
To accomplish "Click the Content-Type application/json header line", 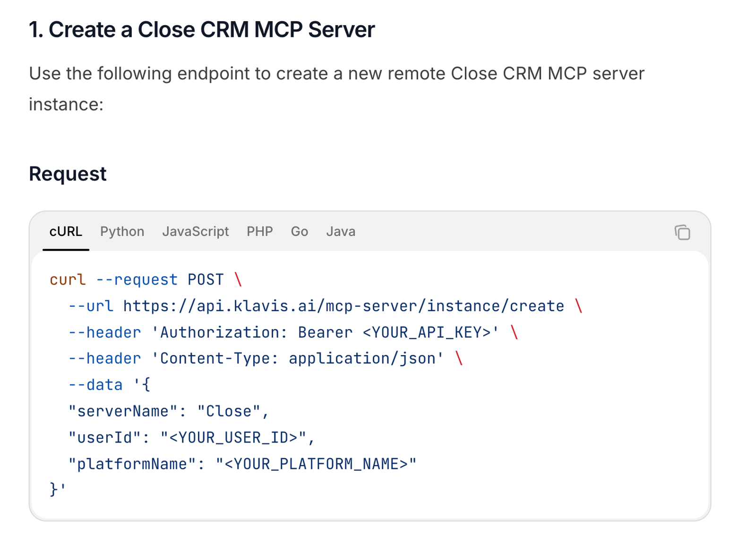I will pyautogui.click(x=265, y=359).
